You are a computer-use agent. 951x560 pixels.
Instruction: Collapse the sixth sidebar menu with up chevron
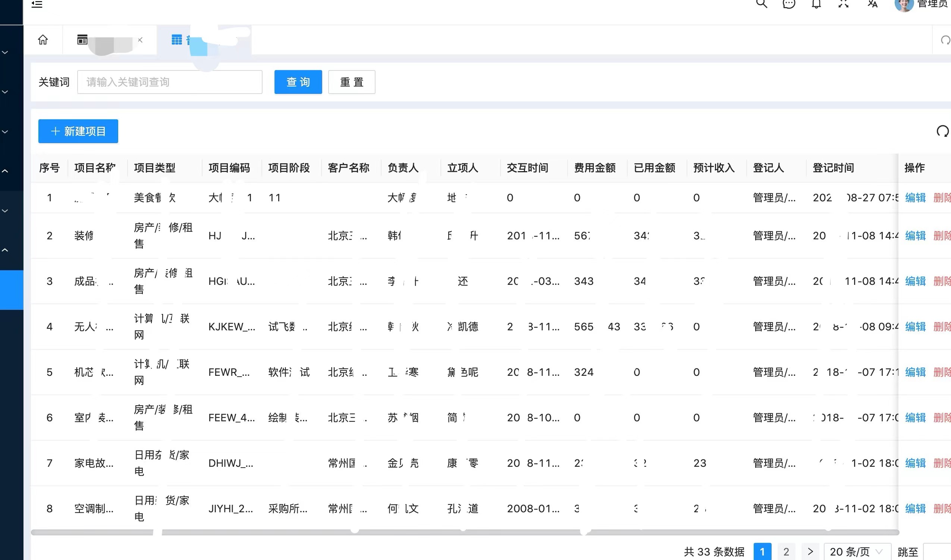click(5, 250)
